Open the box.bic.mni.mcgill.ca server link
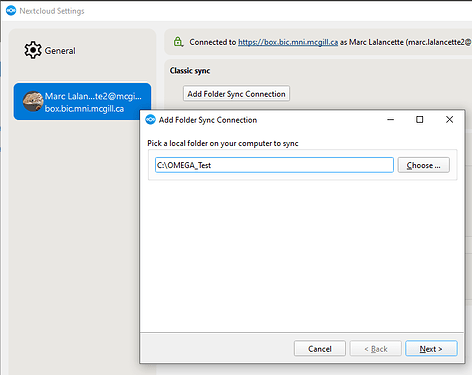This screenshot has width=472, height=375. click(288, 42)
